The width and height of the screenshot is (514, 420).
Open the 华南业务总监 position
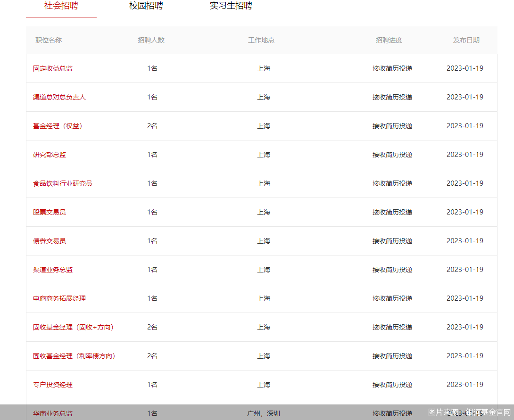coord(53,413)
